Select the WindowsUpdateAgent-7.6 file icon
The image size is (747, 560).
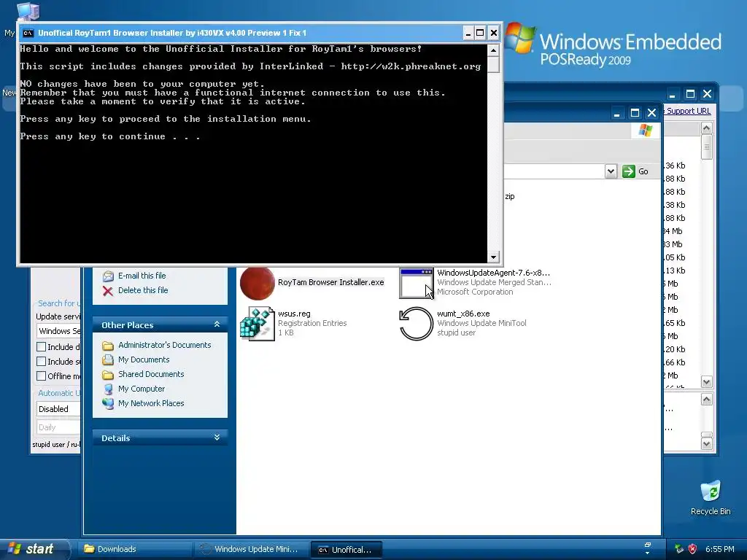click(x=416, y=284)
